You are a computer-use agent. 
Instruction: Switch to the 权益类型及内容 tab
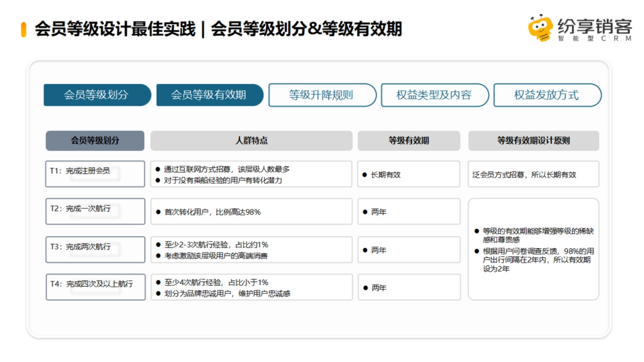(435, 95)
